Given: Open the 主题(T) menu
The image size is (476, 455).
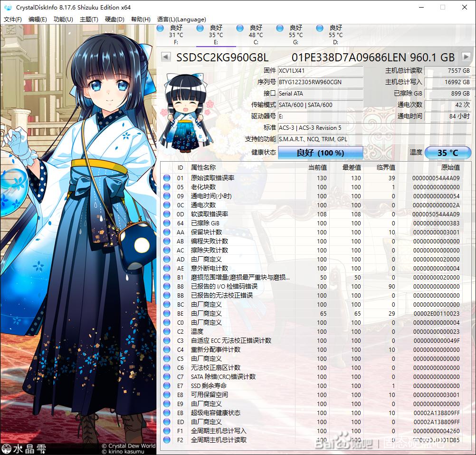Looking at the screenshot, I should [89, 19].
